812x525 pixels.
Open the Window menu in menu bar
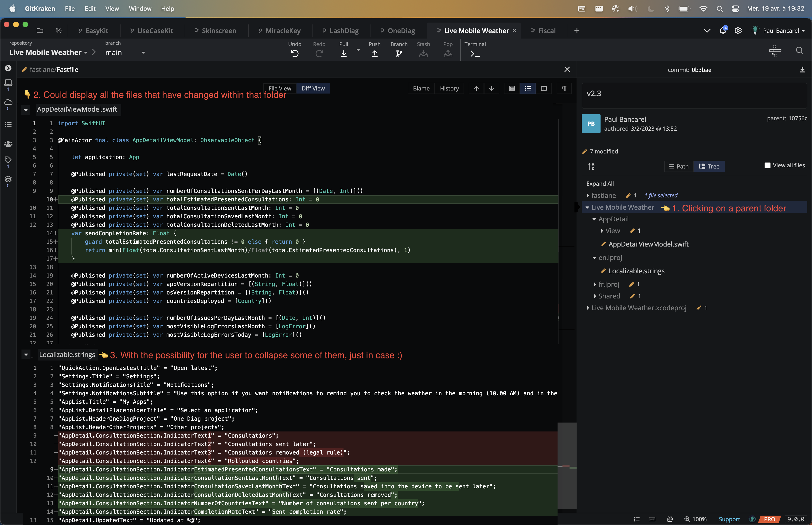coord(140,8)
